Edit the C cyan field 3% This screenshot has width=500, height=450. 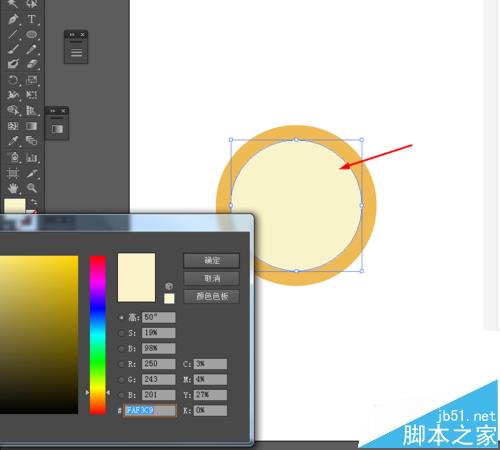point(210,364)
